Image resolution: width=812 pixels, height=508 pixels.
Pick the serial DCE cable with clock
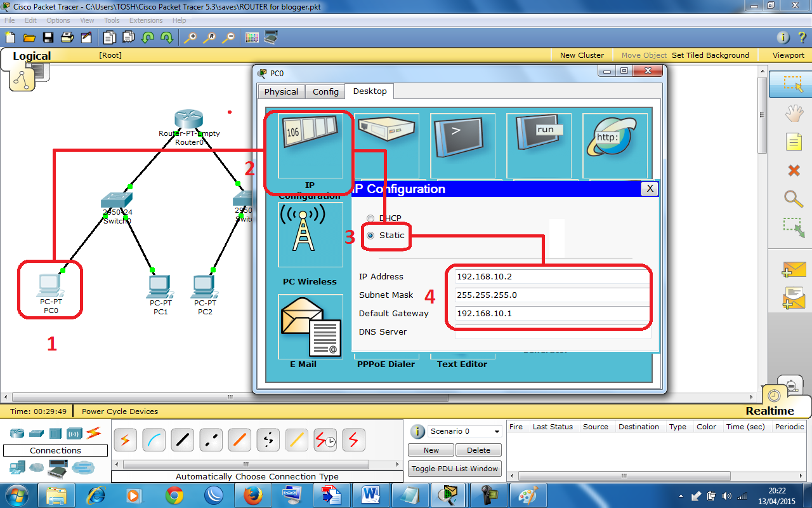coord(325,439)
